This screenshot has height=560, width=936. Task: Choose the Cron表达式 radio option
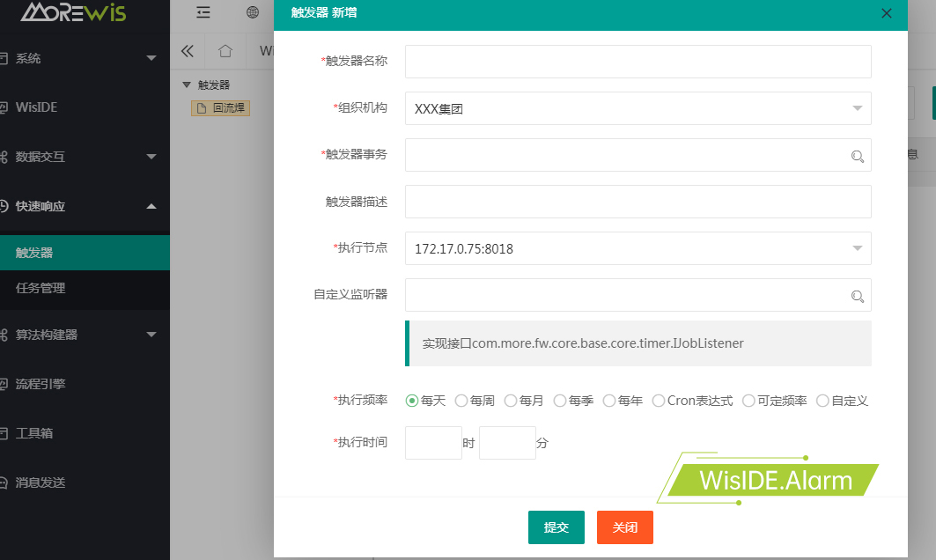(659, 401)
